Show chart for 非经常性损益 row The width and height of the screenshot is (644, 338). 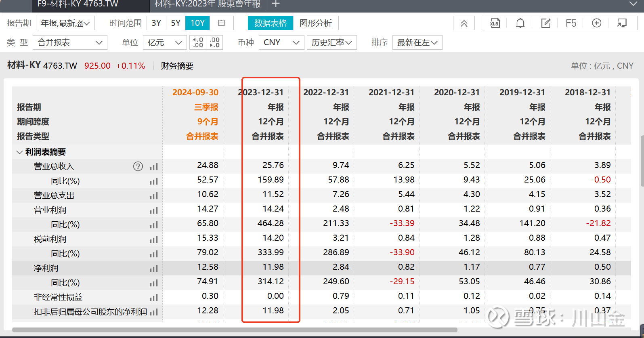tap(154, 298)
